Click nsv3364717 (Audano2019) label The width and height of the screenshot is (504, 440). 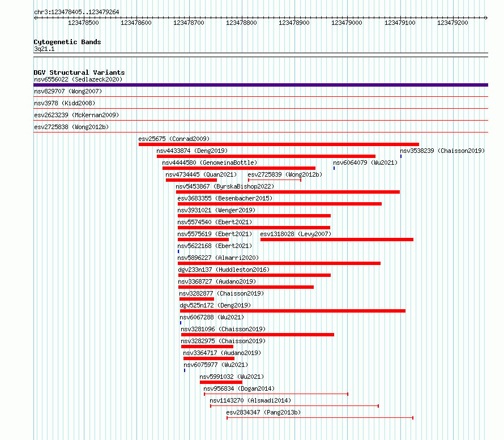click(222, 353)
